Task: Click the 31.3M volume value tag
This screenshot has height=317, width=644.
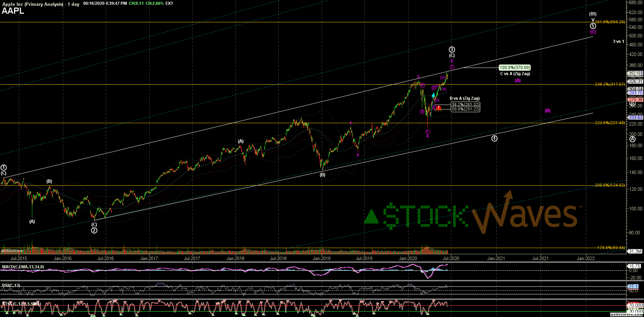Action: point(635,251)
